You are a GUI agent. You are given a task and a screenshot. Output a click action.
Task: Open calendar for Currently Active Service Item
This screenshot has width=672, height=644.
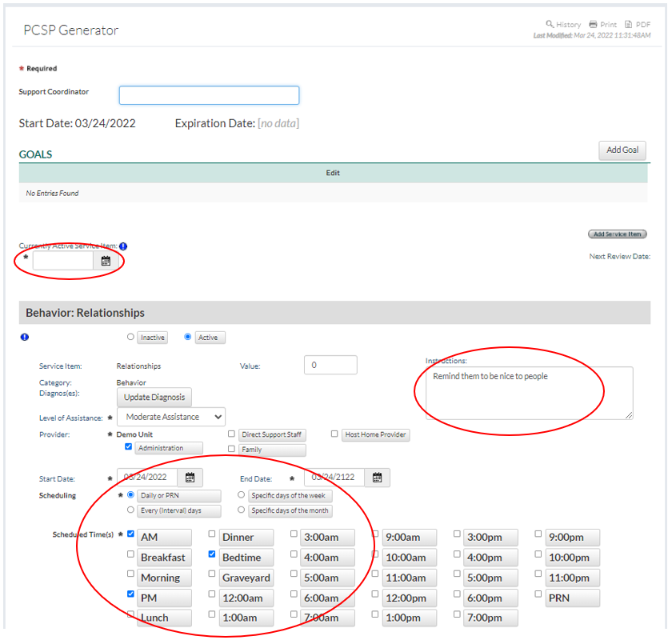[x=106, y=261]
